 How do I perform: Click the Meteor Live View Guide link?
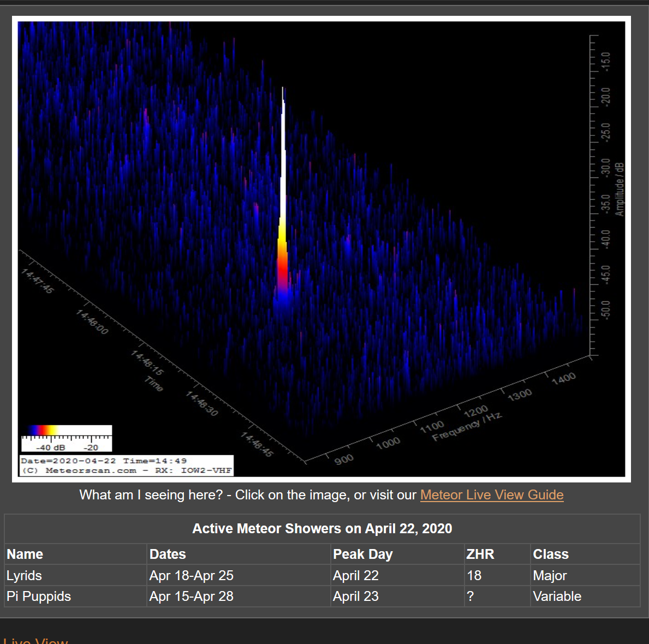click(491, 495)
